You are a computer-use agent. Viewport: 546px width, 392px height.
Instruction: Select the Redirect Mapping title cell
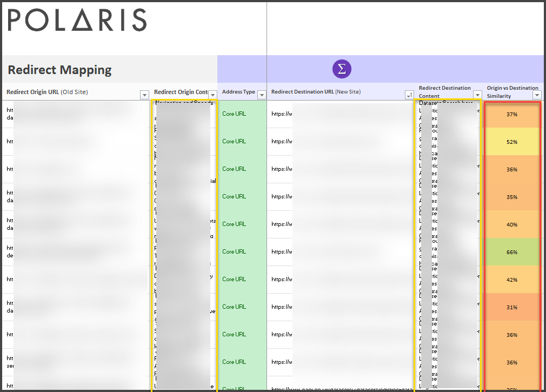click(x=60, y=70)
